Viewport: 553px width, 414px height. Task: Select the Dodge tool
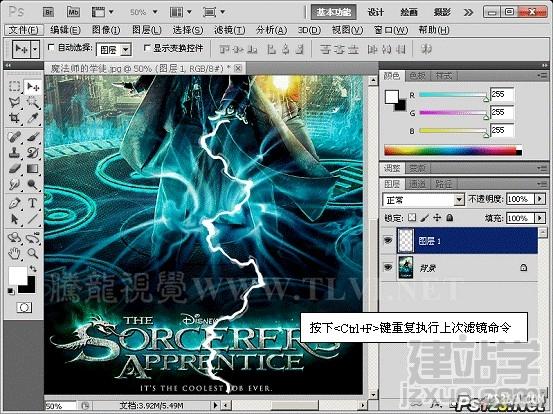33,184
